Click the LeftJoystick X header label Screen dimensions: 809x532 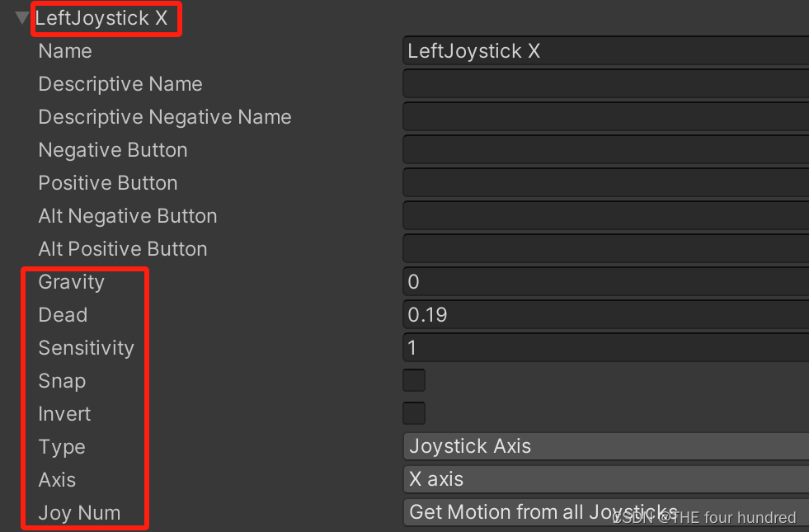tap(106, 16)
